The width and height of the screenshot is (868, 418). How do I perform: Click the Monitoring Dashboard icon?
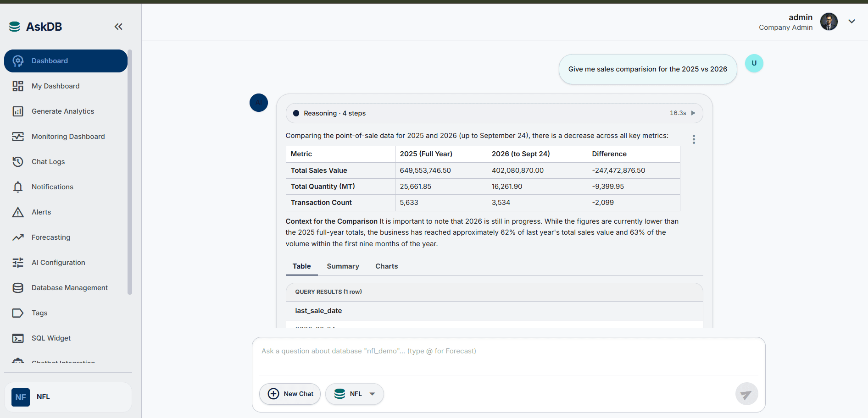tap(18, 137)
